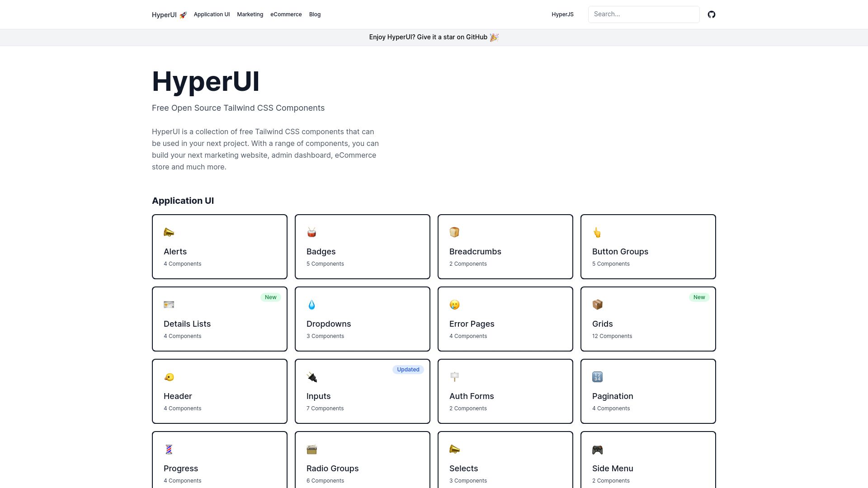Click the droplet icon on Dropdowns card

pyautogui.click(x=311, y=305)
